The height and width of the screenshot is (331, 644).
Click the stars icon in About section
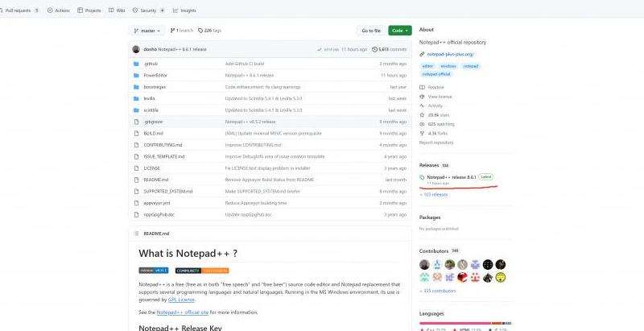pos(423,114)
